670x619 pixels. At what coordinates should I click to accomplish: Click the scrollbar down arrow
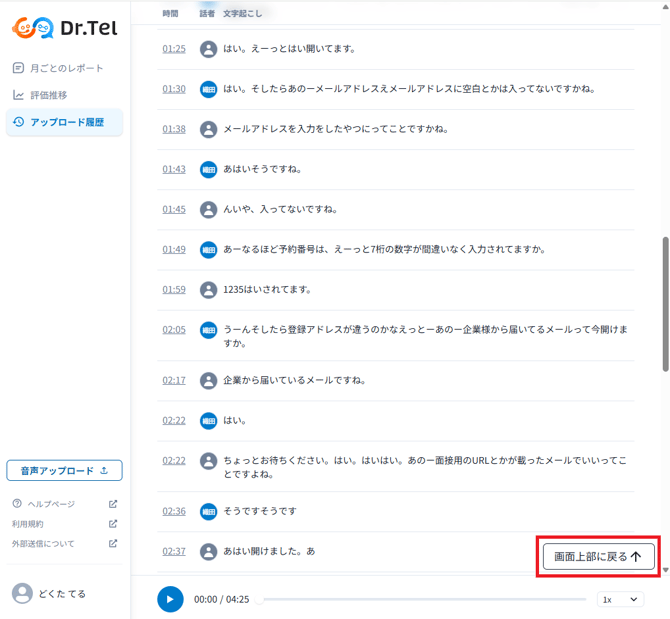click(x=665, y=570)
